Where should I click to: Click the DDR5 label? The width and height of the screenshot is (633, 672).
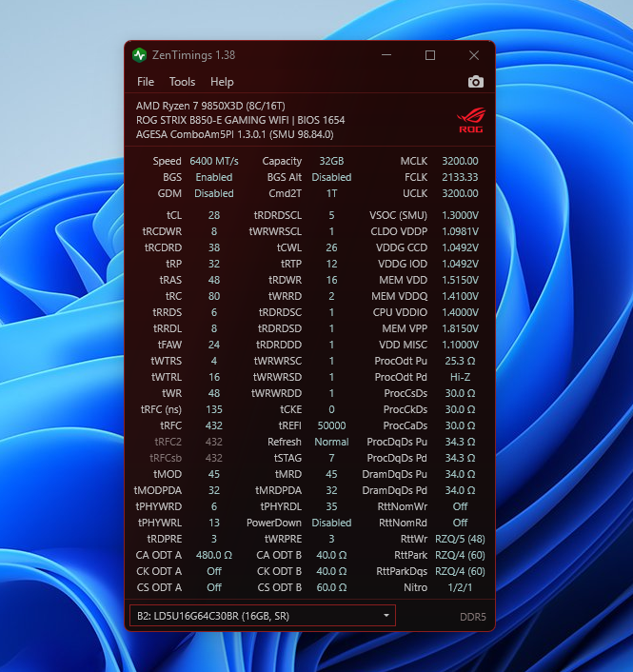click(473, 617)
